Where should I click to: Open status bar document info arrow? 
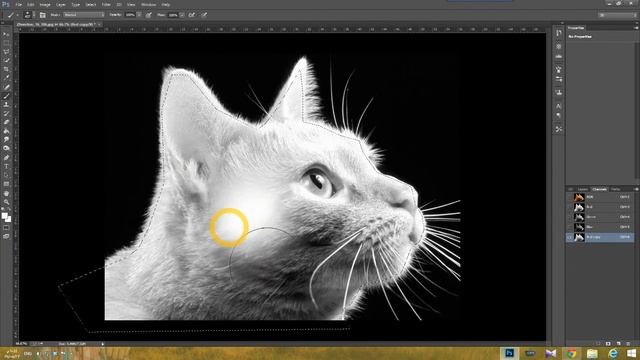click(x=102, y=344)
